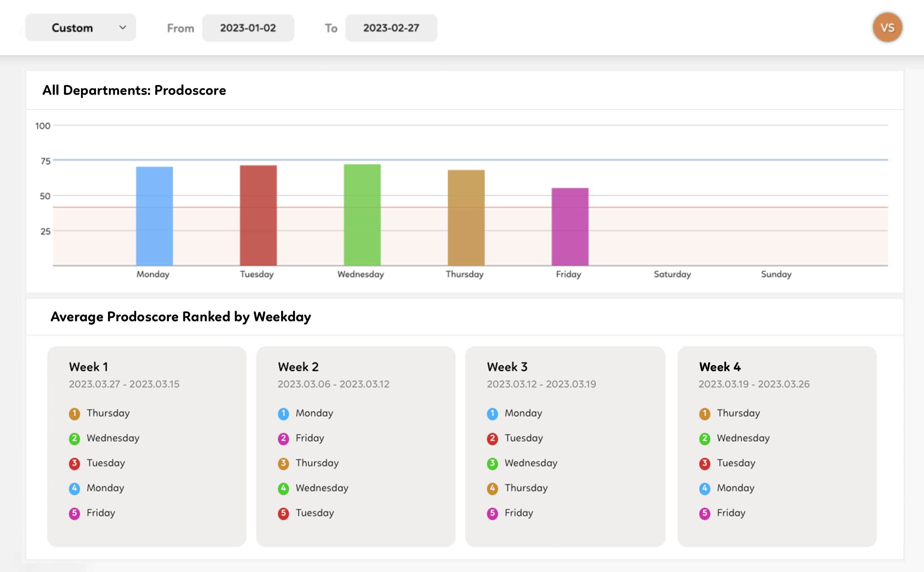Click the orange rank 1 badge for Thursday in Week 1
The image size is (924, 572).
74,413
